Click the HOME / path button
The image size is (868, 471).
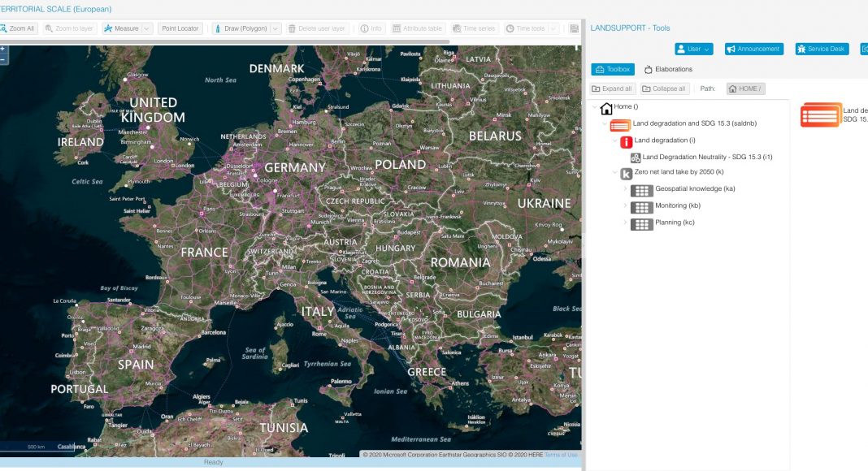(745, 89)
